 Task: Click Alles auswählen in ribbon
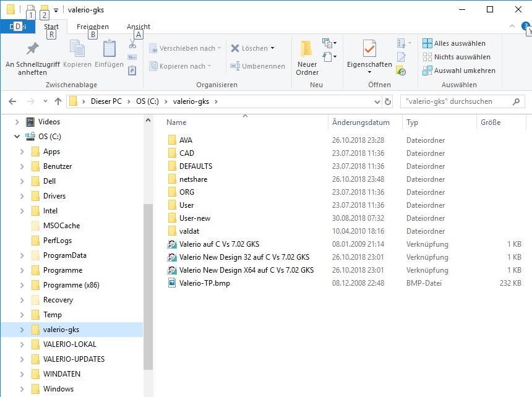click(453, 43)
